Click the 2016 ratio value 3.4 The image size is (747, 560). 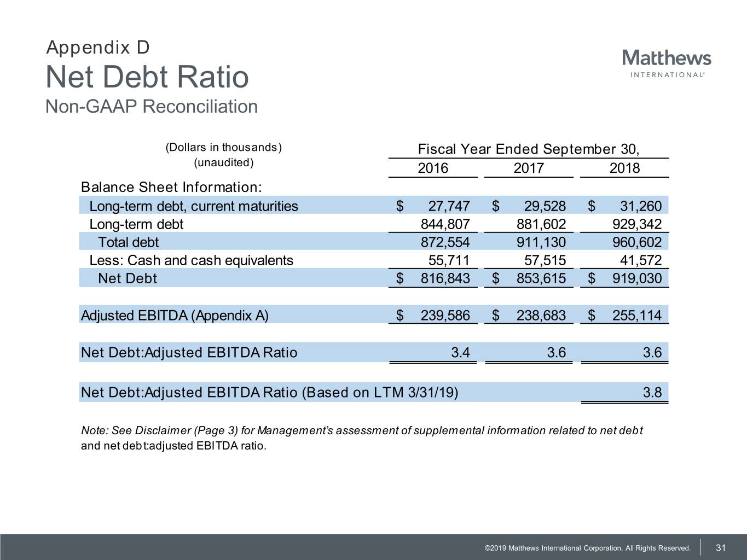pos(460,352)
